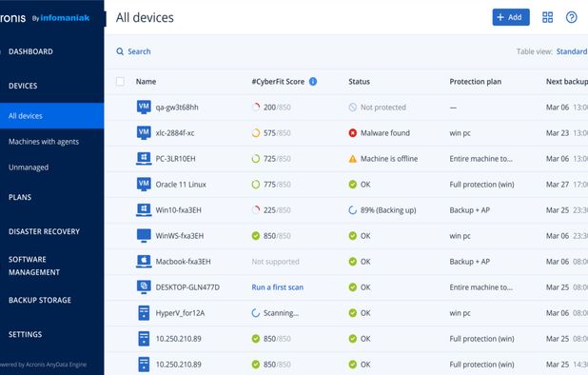The height and width of the screenshot is (375, 588).
Task: Open Machines with agents view
Action: pyautogui.click(x=44, y=142)
